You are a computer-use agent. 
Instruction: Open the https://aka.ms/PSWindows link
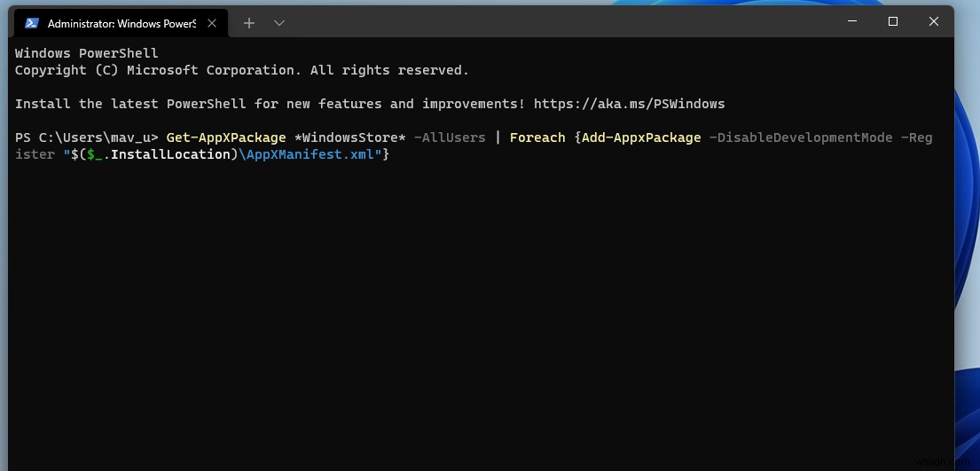629,104
